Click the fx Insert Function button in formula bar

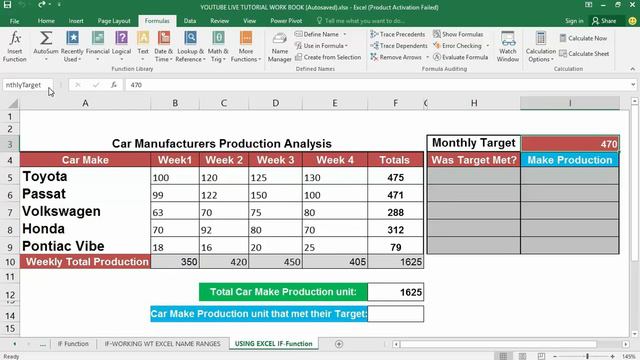pyautogui.click(x=113, y=85)
